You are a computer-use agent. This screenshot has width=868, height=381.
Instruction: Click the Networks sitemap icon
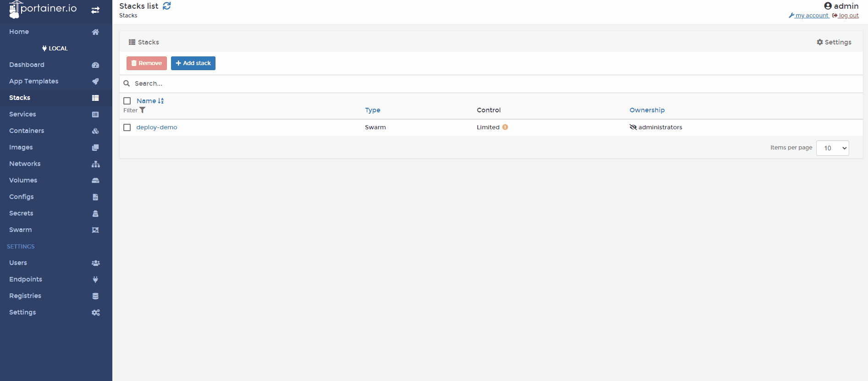[x=95, y=164]
